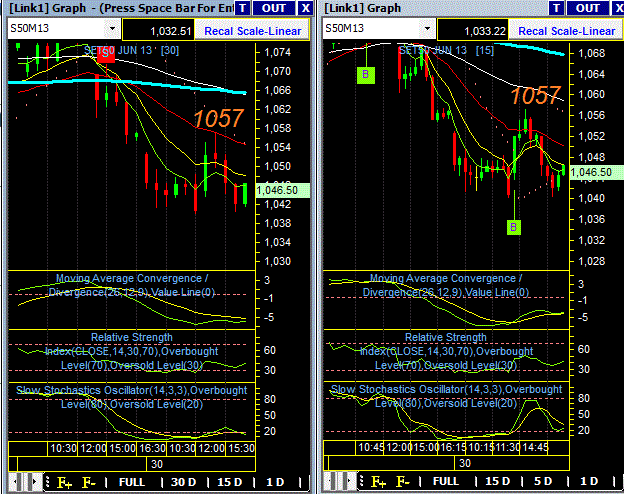Click the F- icon in right graph
This screenshot has width=624, height=494.
coord(403,482)
